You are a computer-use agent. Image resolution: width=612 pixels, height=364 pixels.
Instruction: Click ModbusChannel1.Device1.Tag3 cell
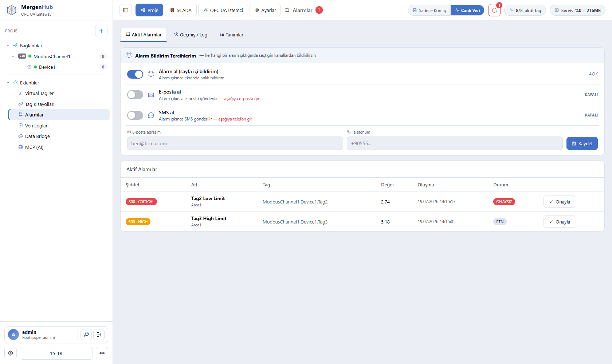[295, 222]
